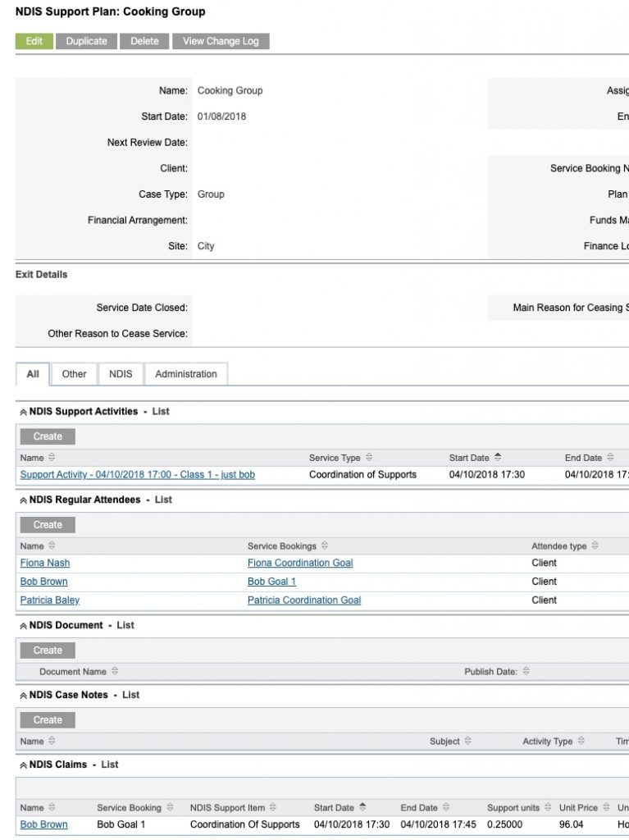Collapse the NDIS Regular Attendees list
The image size is (629, 840).
click(23, 500)
